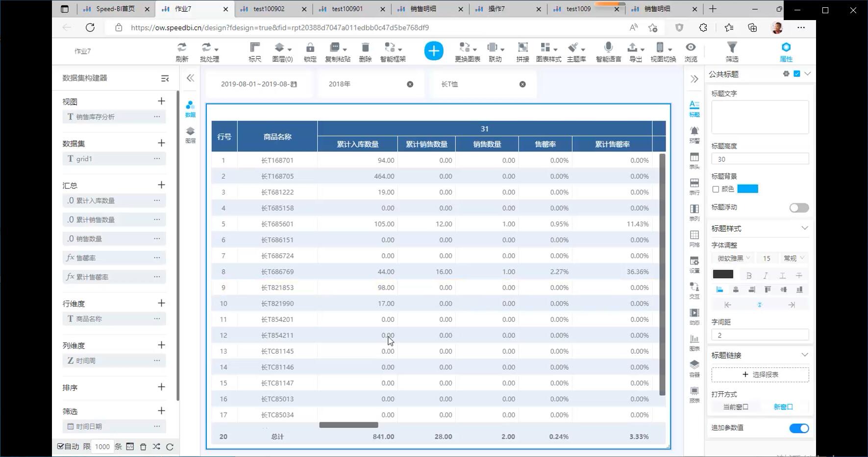Viewport: 868px width, 457px height.
Task: Switch to the 操作7 browser tab
Action: (x=496, y=9)
